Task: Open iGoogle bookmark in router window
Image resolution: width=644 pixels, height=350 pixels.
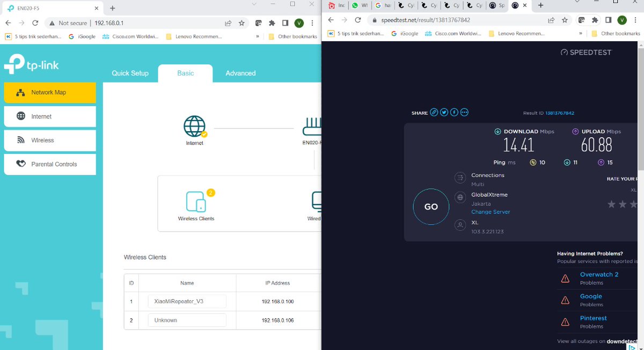Action: [82, 36]
